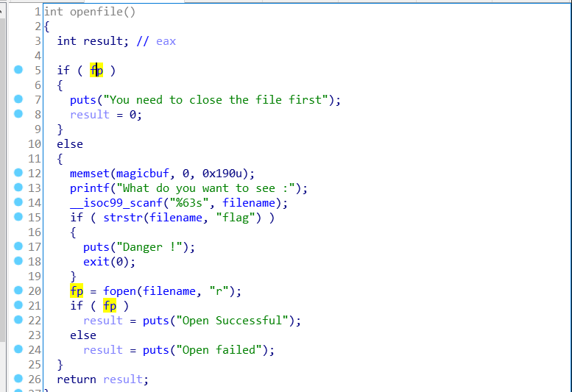The height and width of the screenshot is (392, 572).
Task: Toggle breakpoint dot on line 5
Action: coord(18,70)
